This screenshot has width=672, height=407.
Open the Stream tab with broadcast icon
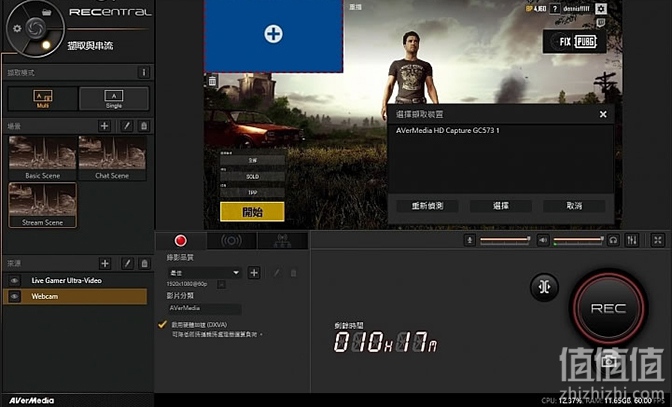click(231, 241)
